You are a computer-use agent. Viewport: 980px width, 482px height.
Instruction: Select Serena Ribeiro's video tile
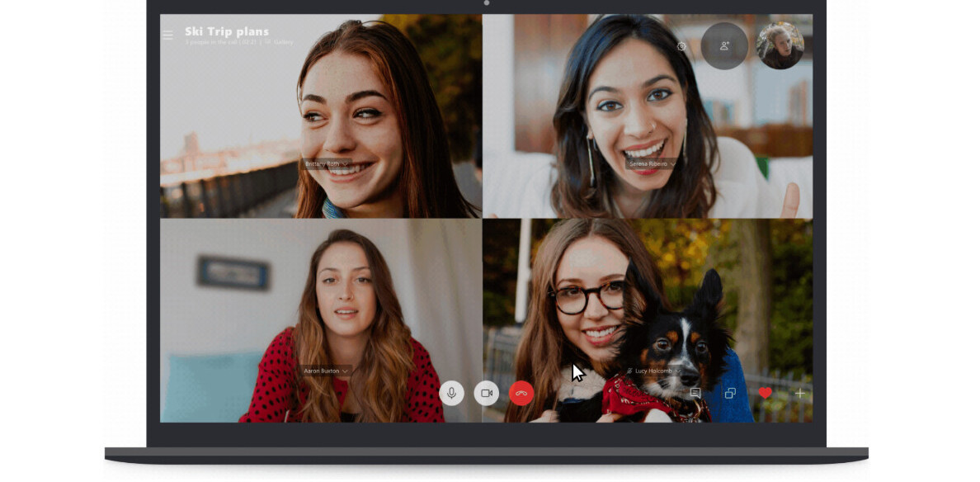[577, 124]
